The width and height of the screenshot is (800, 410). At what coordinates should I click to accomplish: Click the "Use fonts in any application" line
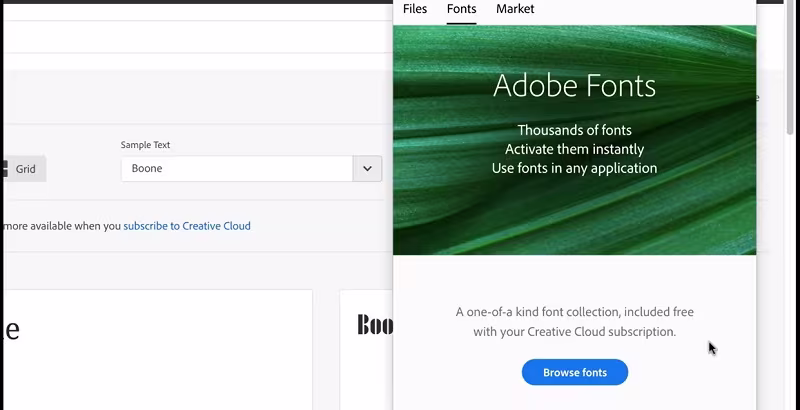click(574, 168)
